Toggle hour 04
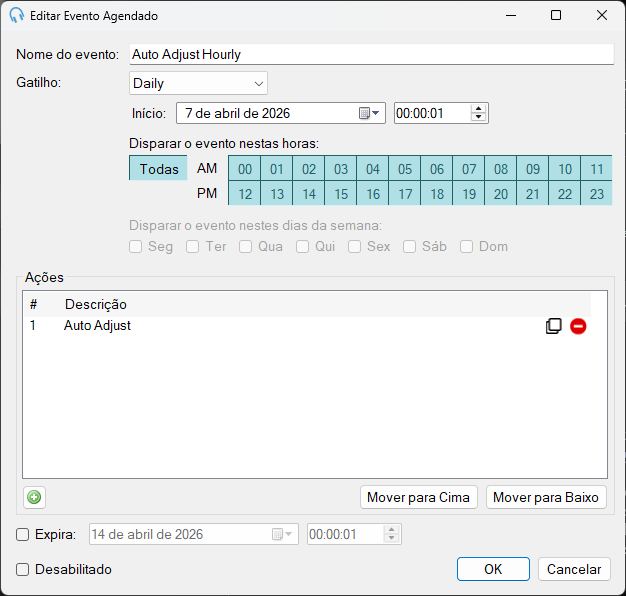The height and width of the screenshot is (596, 626). click(x=372, y=168)
